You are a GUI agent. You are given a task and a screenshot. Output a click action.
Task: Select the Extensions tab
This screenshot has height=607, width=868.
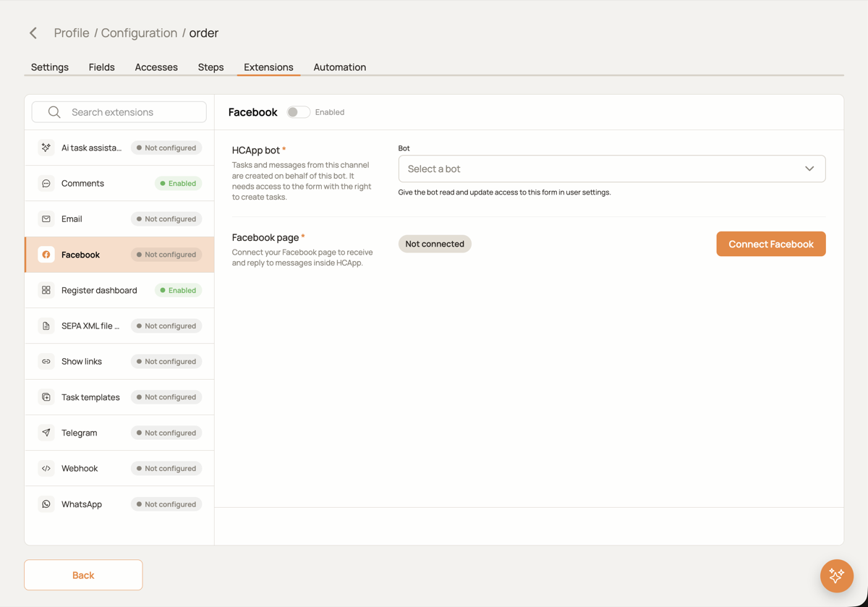268,67
